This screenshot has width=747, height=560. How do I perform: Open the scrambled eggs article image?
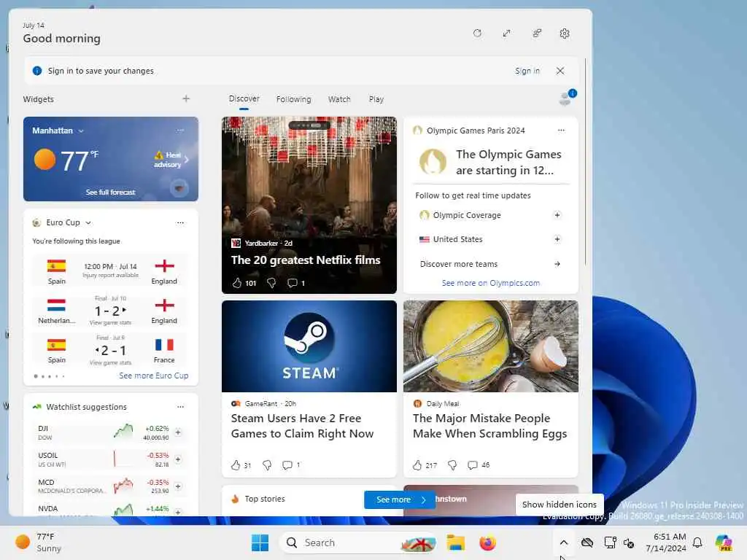click(491, 346)
